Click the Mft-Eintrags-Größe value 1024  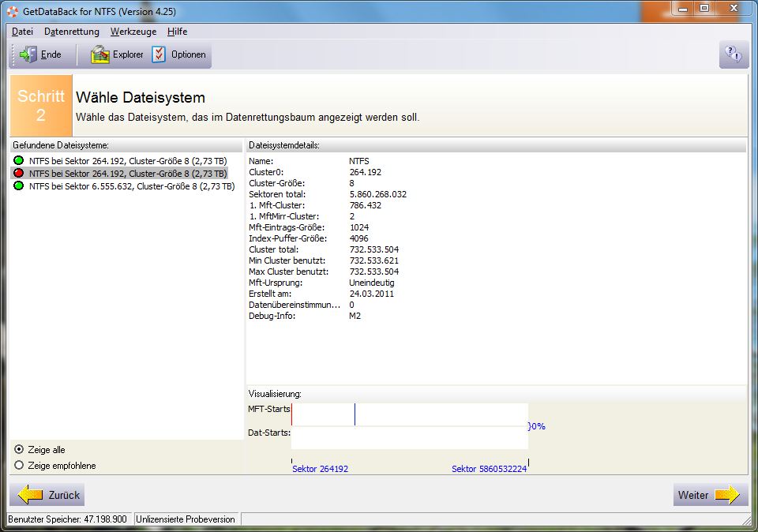click(359, 227)
